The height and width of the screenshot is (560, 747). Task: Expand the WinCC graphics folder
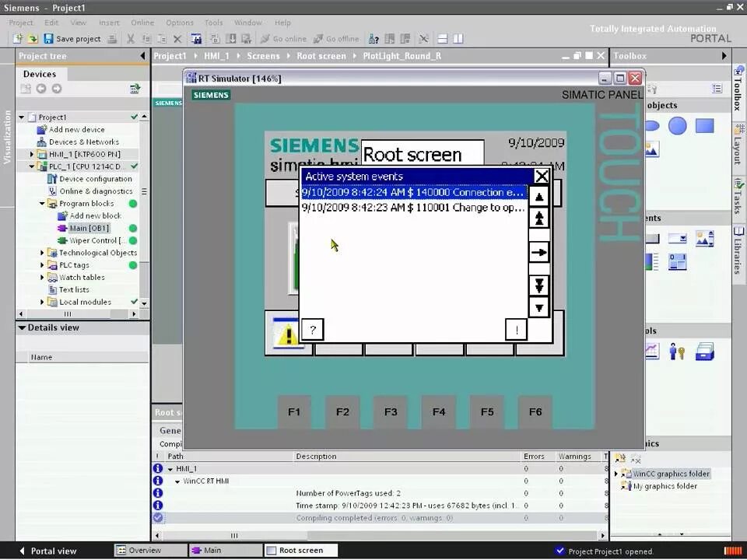pos(616,474)
